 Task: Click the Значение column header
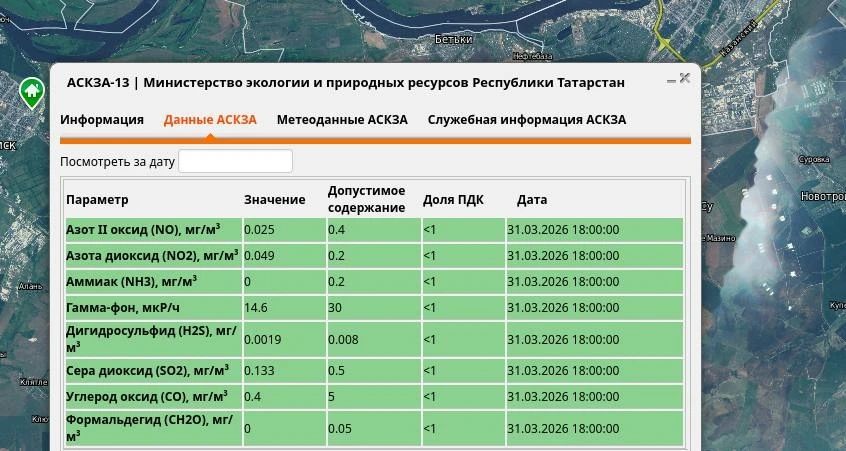click(x=274, y=200)
